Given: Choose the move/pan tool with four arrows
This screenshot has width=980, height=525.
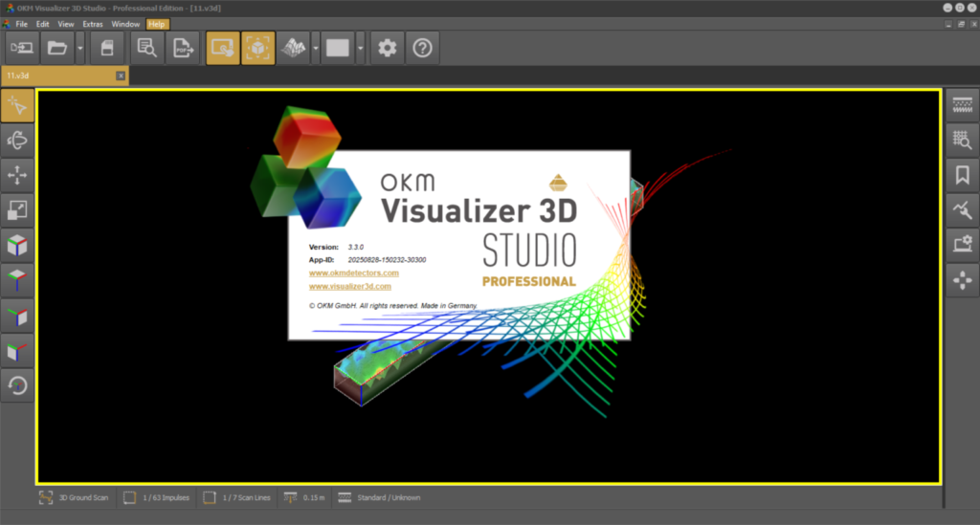Looking at the screenshot, I should pyautogui.click(x=18, y=175).
